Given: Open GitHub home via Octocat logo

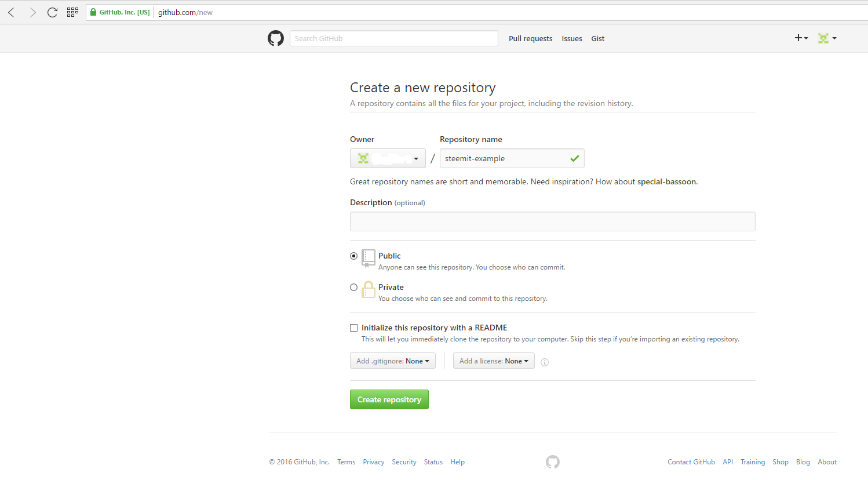Looking at the screenshot, I should point(276,38).
